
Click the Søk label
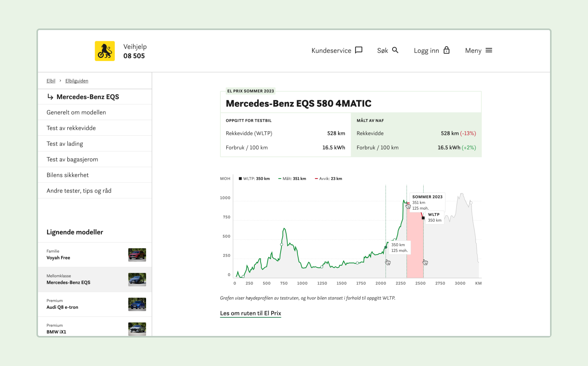click(383, 51)
